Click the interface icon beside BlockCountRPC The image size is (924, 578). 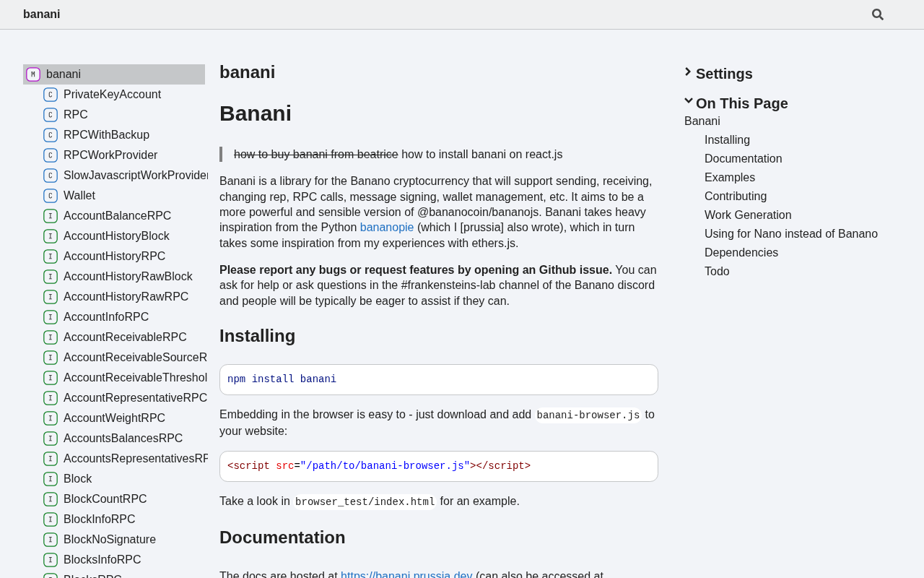pyautogui.click(x=51, y=499)
